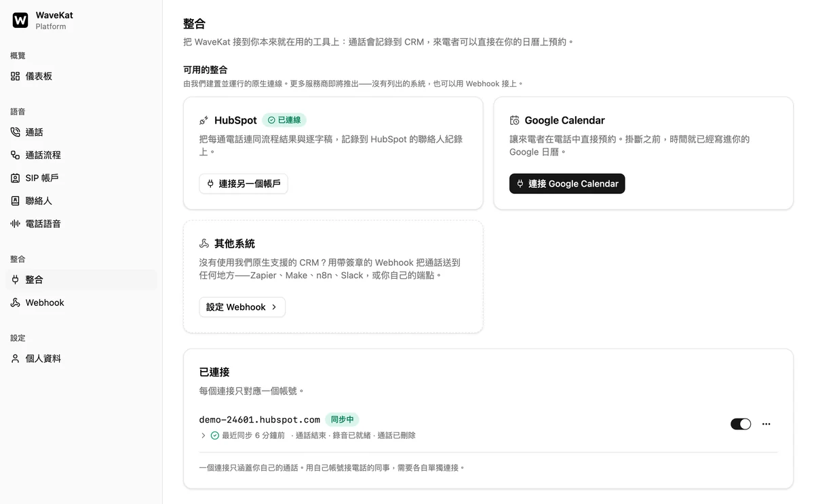The width and height of the screenshot is (814, 504).
Task: Click the waveform icon beside 電話語音
Action: click(x=15, y=224)
